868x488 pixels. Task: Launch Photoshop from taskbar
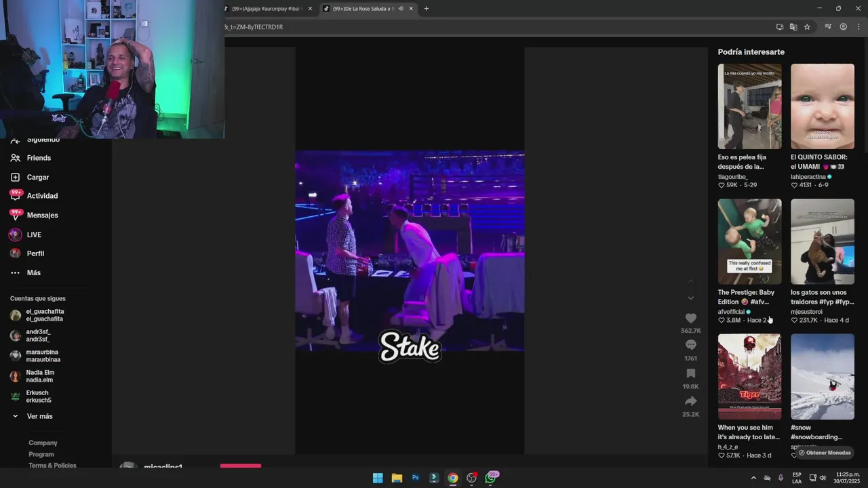coord(416,478)
